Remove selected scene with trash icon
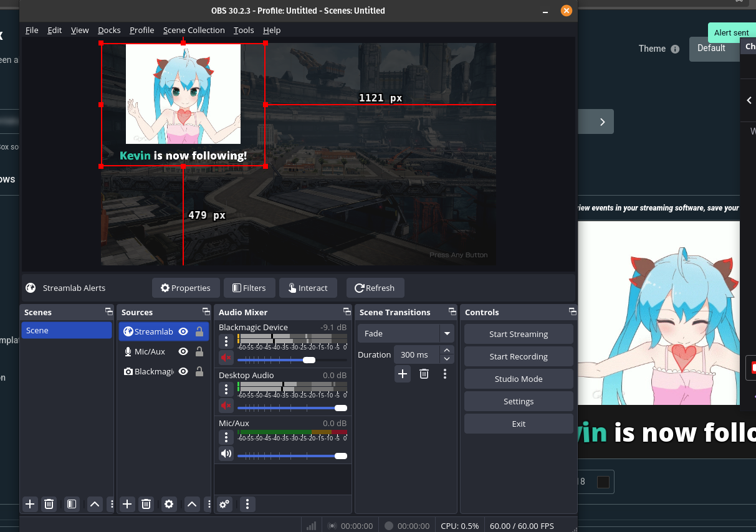This screenshot has height=532, width=756. tap(49, 504)
